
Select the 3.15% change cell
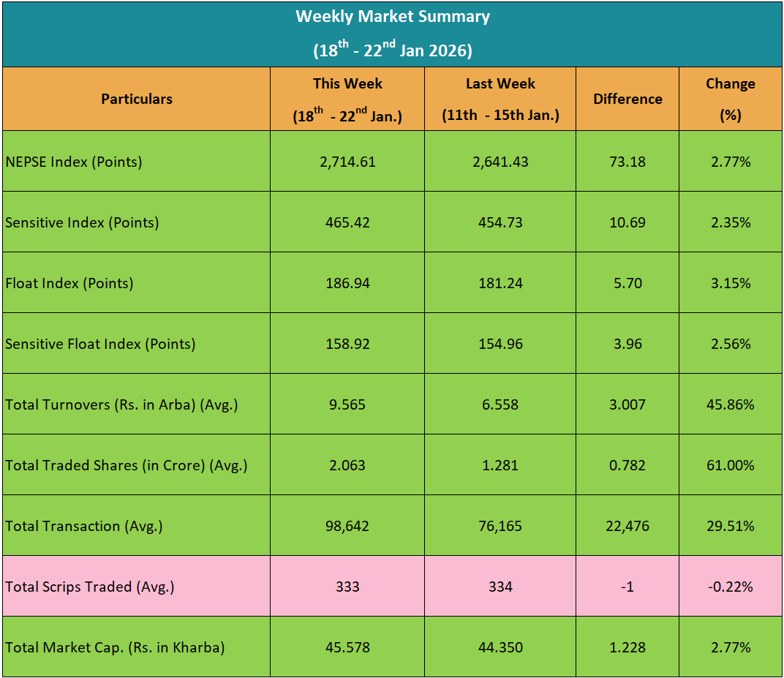point(730,283)
